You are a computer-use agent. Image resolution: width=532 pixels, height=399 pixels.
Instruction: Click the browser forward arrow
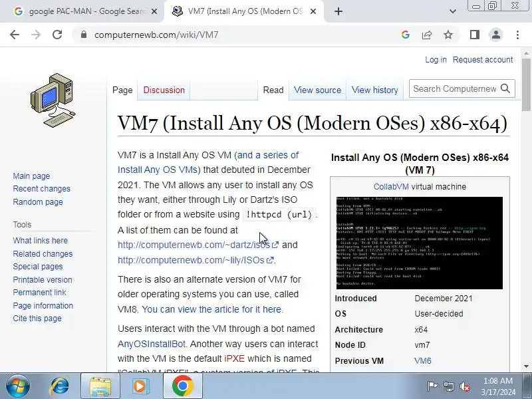pos(36,35)
